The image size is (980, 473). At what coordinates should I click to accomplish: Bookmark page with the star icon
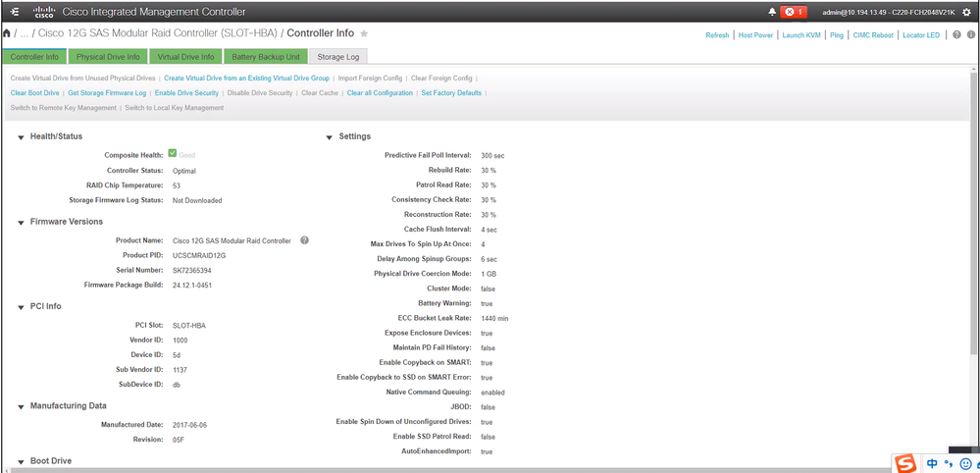click(364, 33)
